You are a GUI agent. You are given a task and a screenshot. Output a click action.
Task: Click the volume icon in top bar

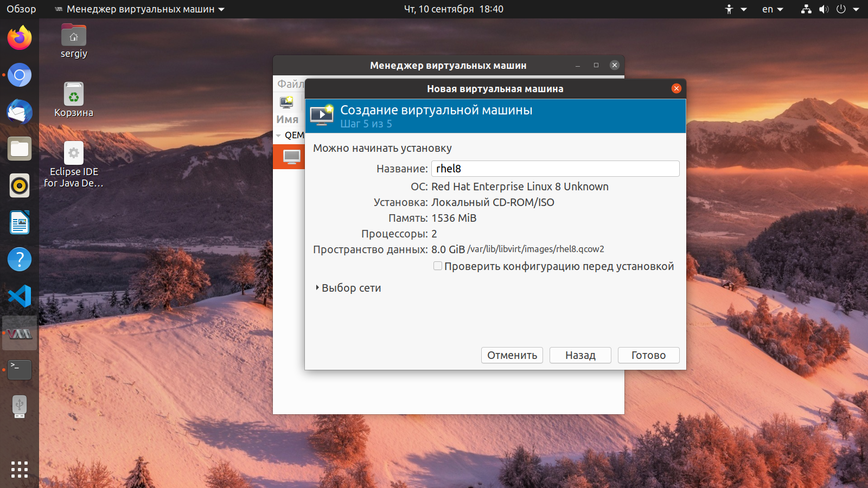(824, 9)
